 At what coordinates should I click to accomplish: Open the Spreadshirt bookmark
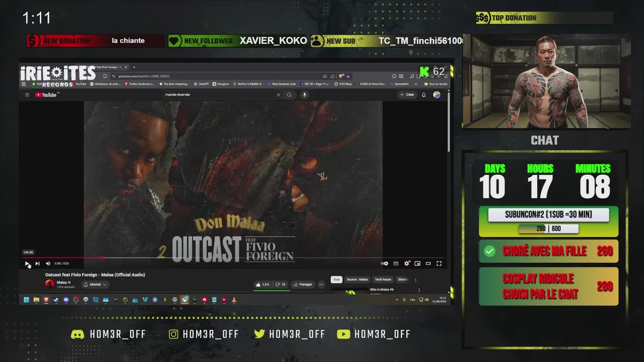(399, 84)
